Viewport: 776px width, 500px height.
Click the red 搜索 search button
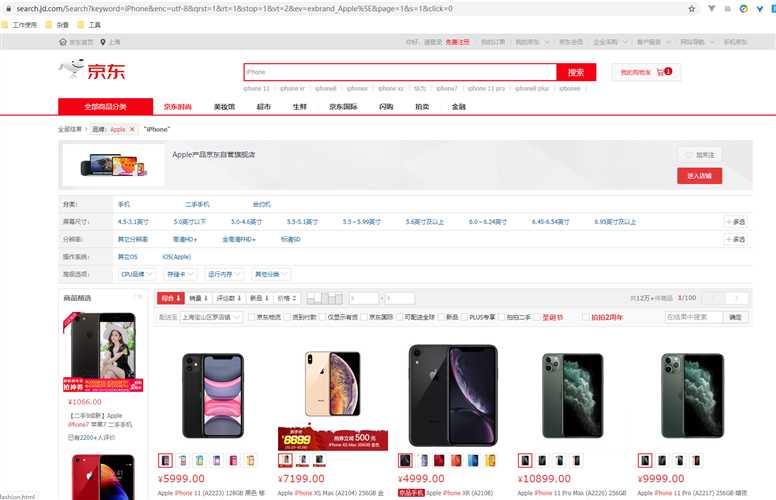(576, 72)
